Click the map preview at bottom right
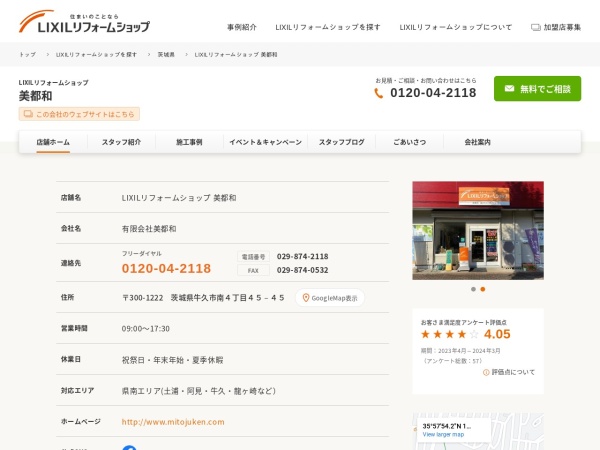 tap(478, 431)
